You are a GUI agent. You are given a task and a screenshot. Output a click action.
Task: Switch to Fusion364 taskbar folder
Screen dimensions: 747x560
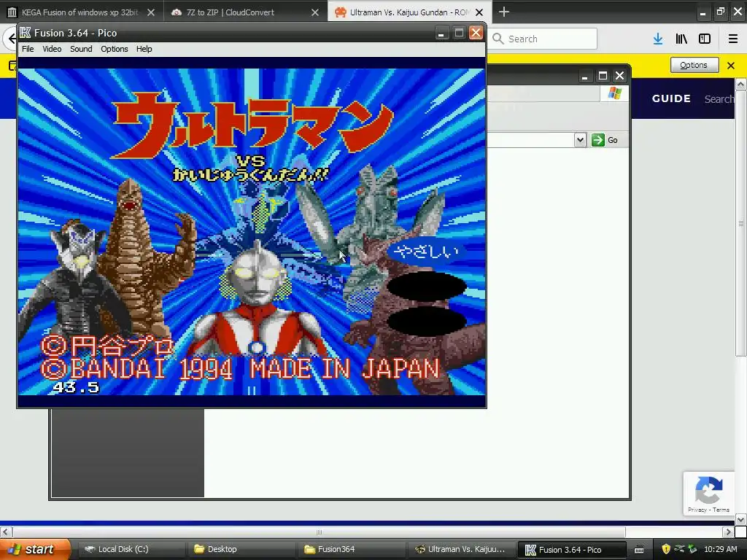tap(352, 550)
